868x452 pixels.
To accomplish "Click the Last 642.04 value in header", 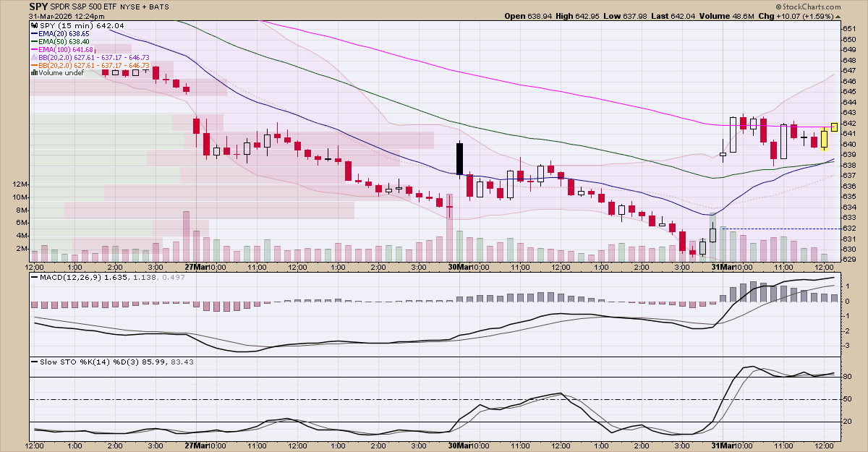I will coord(684,16).
